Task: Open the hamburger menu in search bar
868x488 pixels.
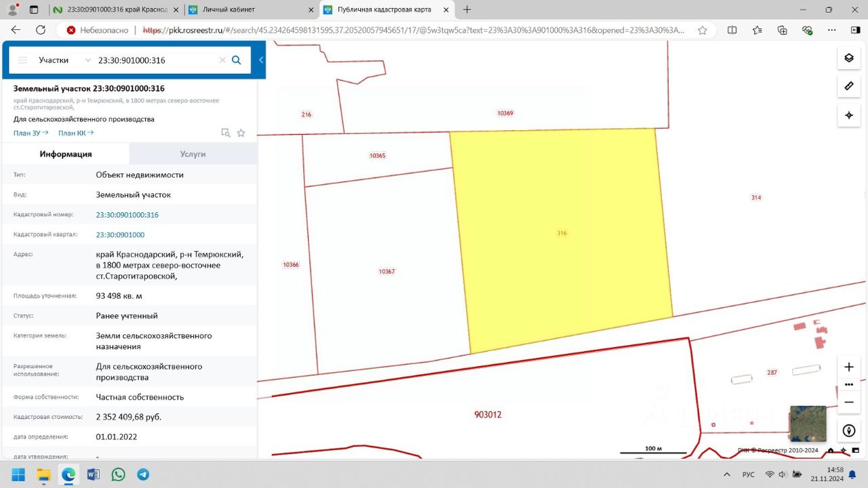Action: (22, 60)
